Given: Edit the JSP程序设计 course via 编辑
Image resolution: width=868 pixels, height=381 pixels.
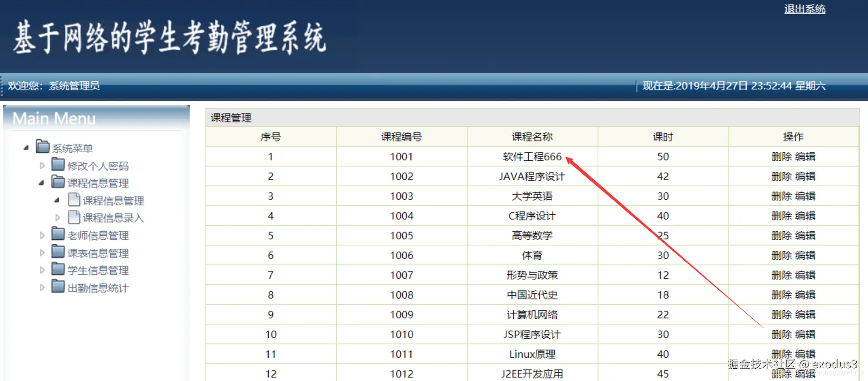Looking at the screenshot, I should coord(805,334).
